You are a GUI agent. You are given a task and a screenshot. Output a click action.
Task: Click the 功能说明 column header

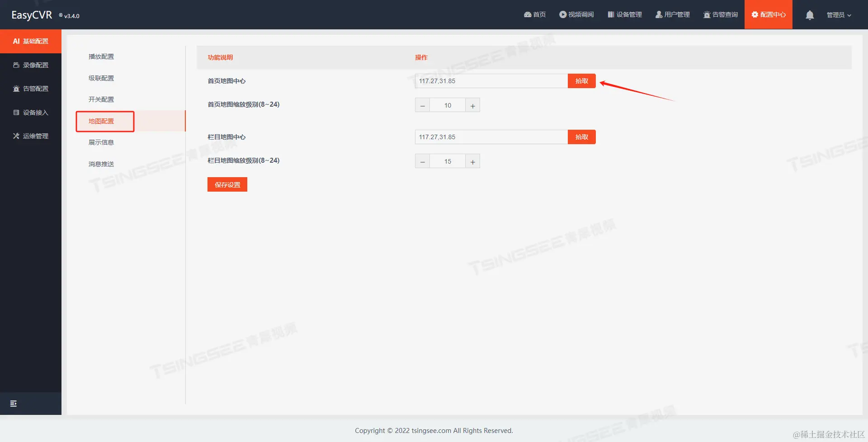220,57
